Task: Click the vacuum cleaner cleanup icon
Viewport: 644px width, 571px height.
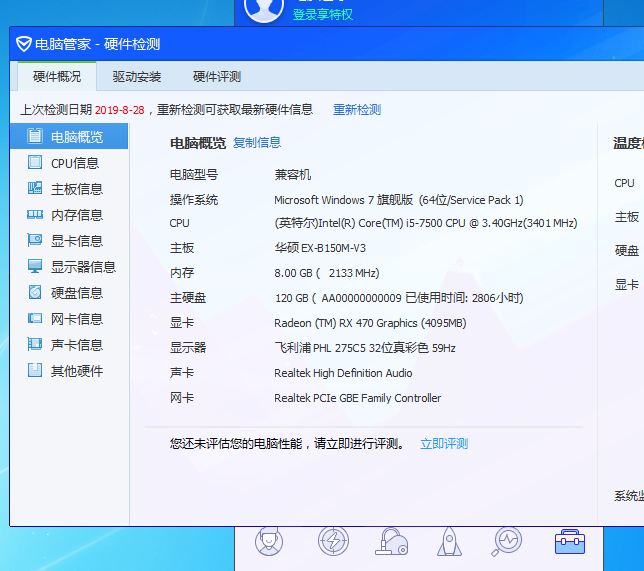Action: click(391, 542)
